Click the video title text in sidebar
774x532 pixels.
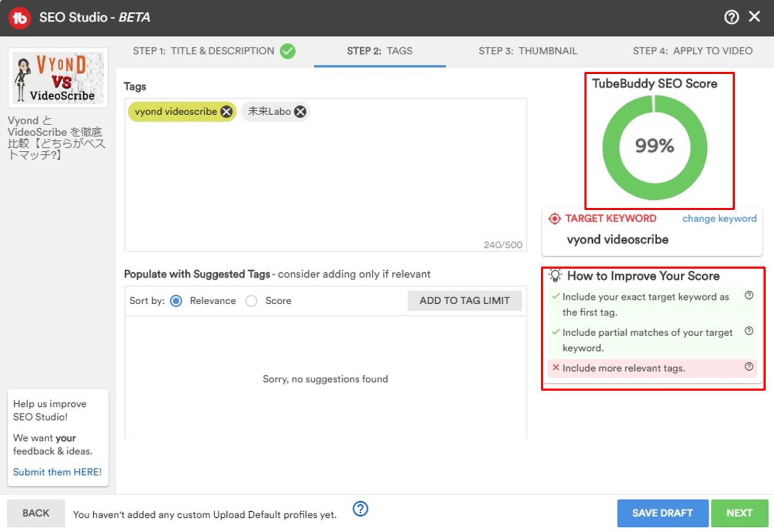tap(57, 138)
